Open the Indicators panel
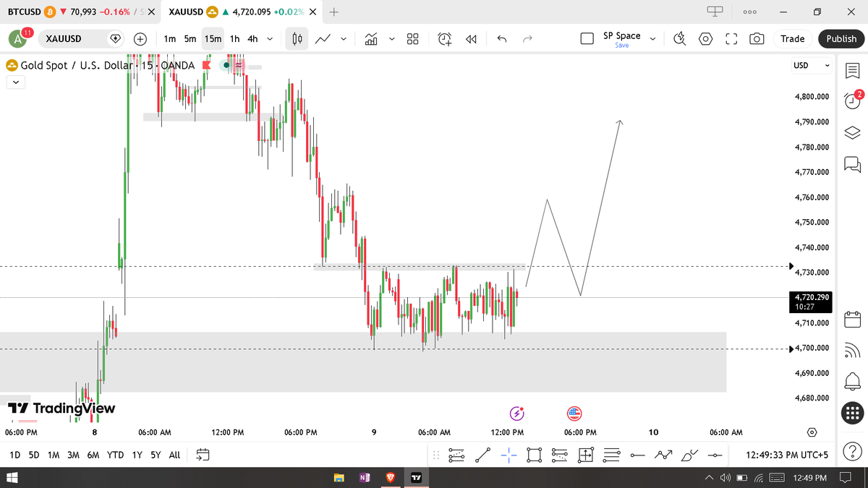868x488 pixels. (x=371, y=39)
